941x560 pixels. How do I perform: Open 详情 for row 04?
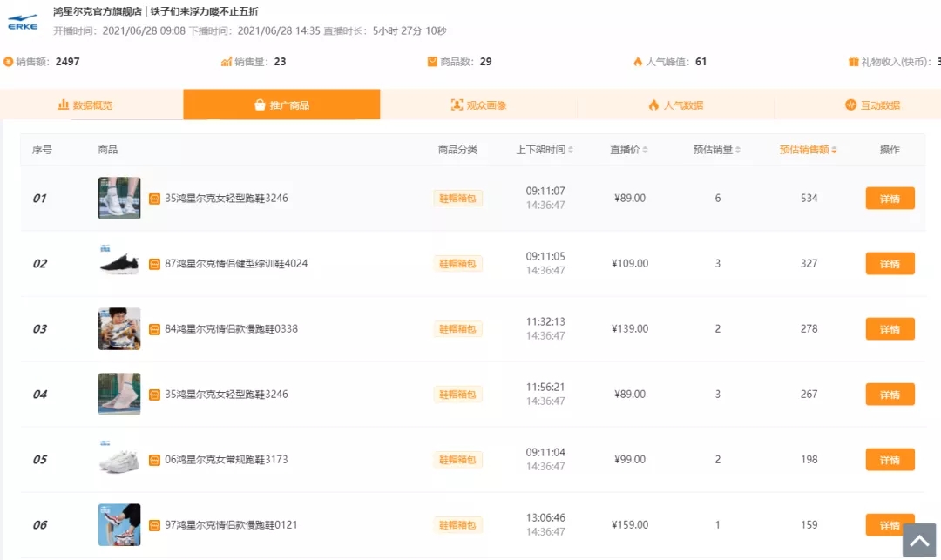890,395
